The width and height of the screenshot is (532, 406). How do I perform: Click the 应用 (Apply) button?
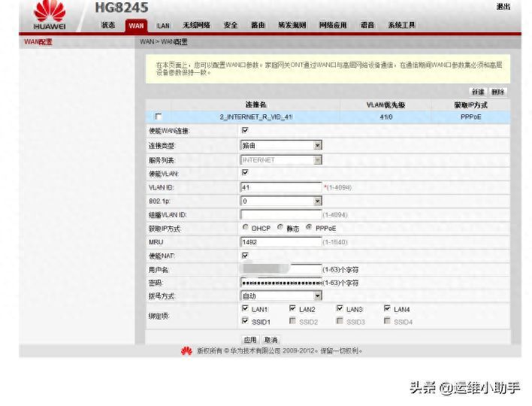250,340
